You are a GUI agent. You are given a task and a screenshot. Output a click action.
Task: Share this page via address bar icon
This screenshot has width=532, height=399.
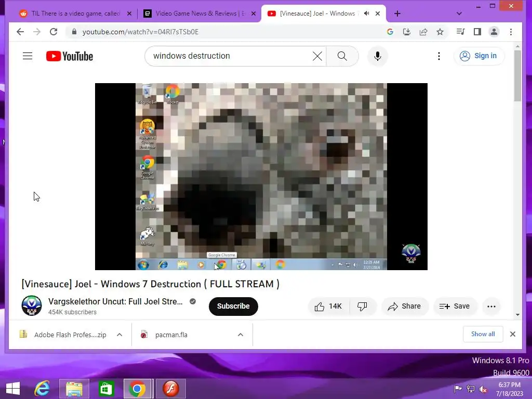pyautogui.click(x=423, y=32)
